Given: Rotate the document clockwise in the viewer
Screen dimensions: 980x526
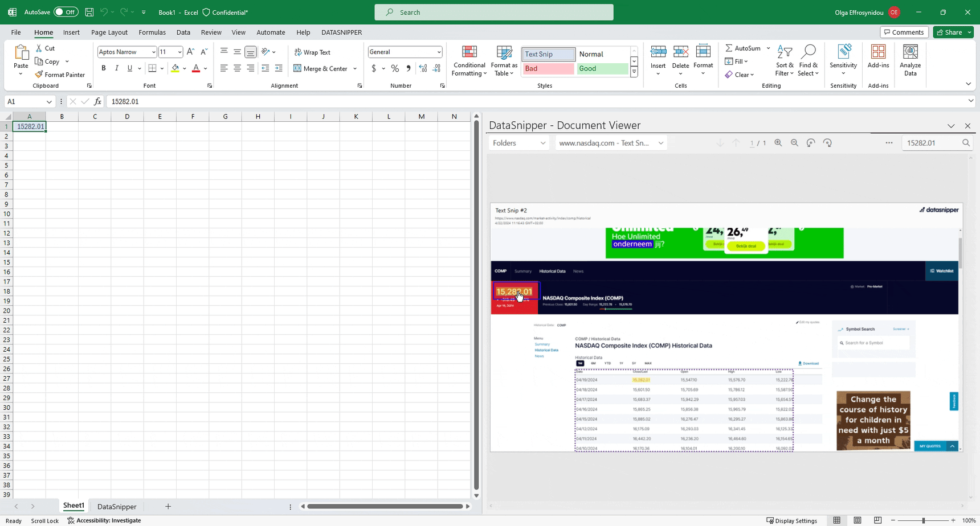Looking at the screenshot, I should pos(827,143).
